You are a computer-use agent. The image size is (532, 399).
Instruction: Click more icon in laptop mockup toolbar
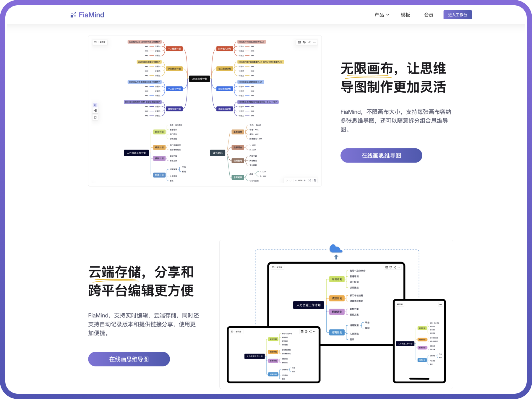[x=399, y=267]
